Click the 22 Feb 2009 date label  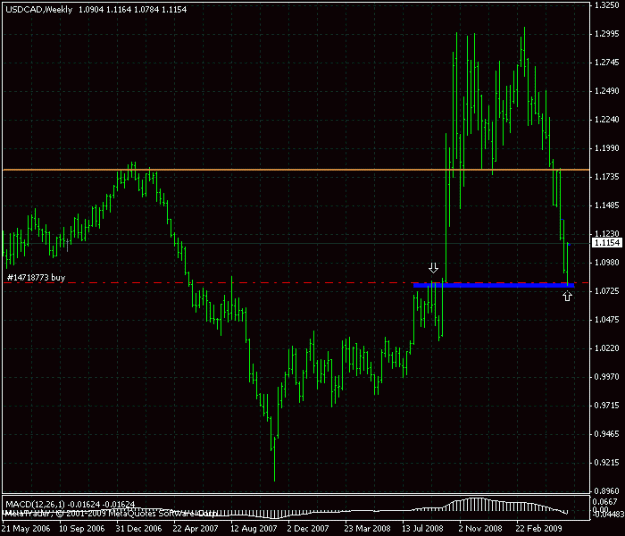[x=539, y=528]
